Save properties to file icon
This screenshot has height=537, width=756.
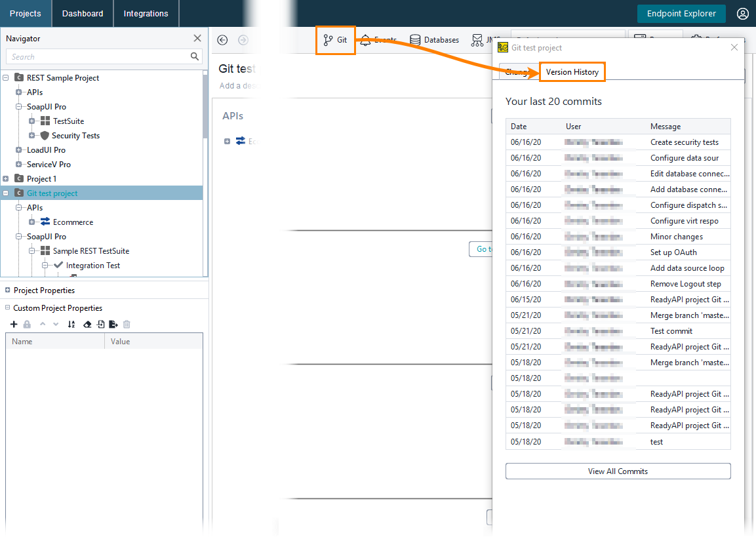click(113, 325)
